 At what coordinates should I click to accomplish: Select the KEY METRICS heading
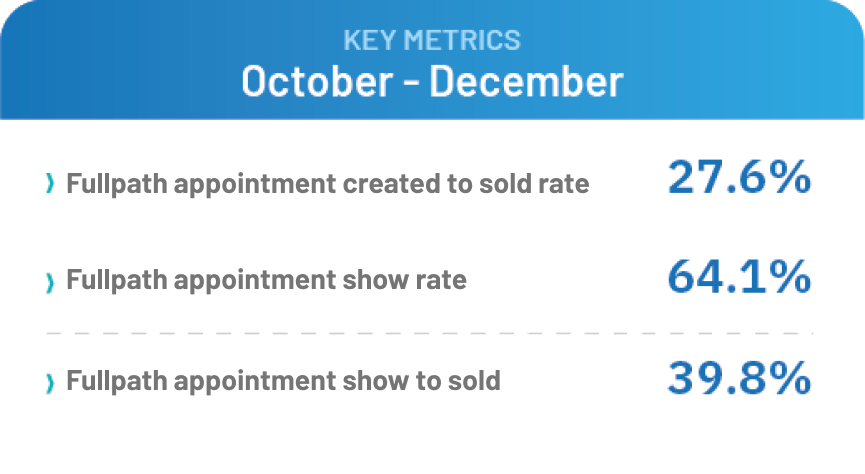pyautogui.click(x=432, y=40)
